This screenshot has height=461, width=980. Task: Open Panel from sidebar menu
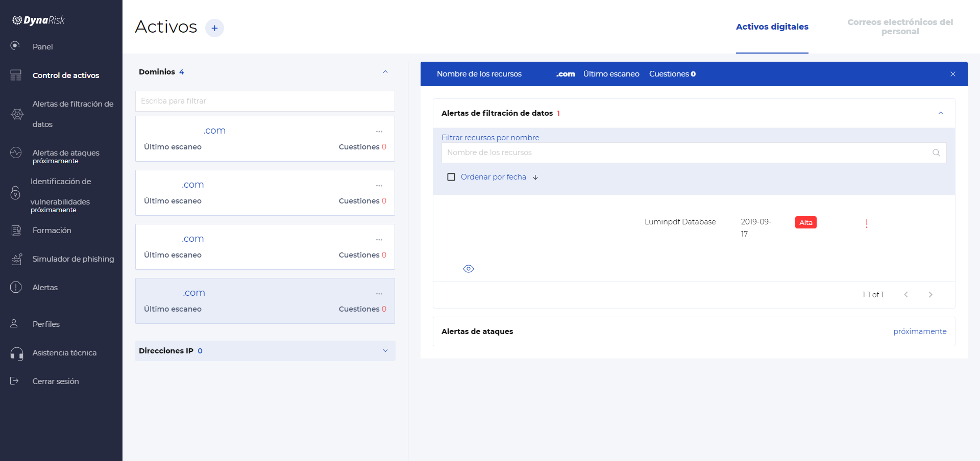coord(43,46)
